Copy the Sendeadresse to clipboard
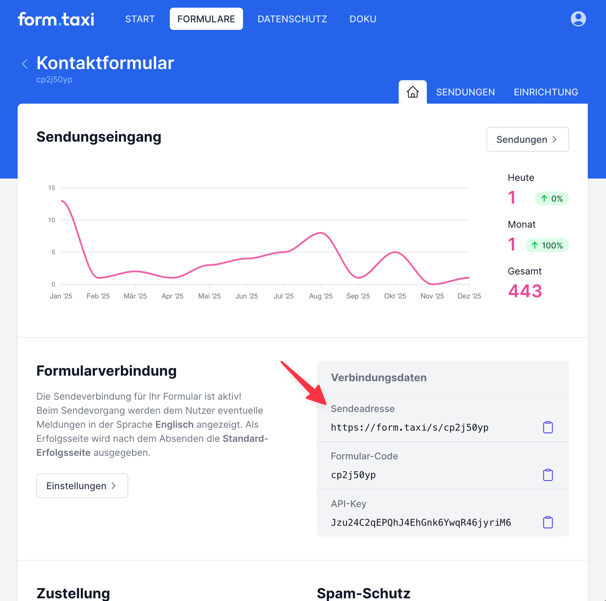606x601 pixels. (x=547, y=428)
